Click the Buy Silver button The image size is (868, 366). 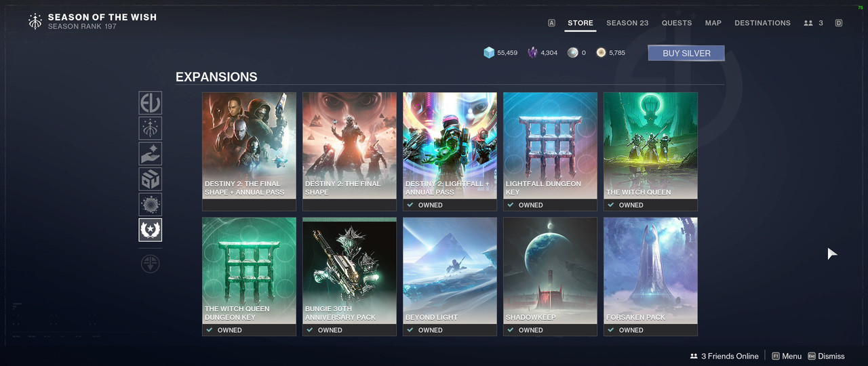(x=686, y=53)
